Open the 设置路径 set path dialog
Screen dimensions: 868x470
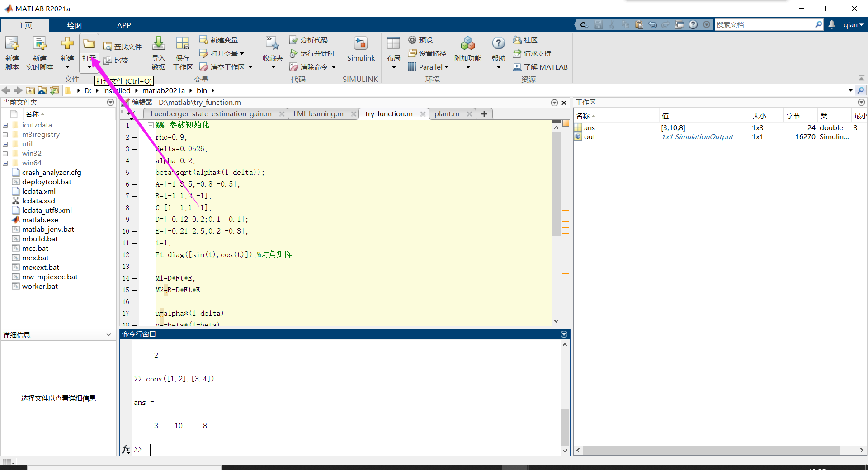coord(427,54)
